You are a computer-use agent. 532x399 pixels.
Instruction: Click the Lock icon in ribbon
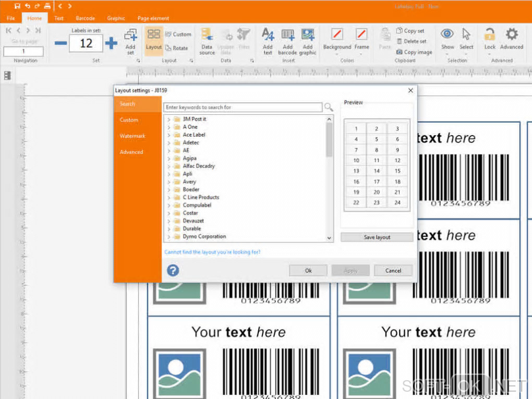tap(490, 35)
